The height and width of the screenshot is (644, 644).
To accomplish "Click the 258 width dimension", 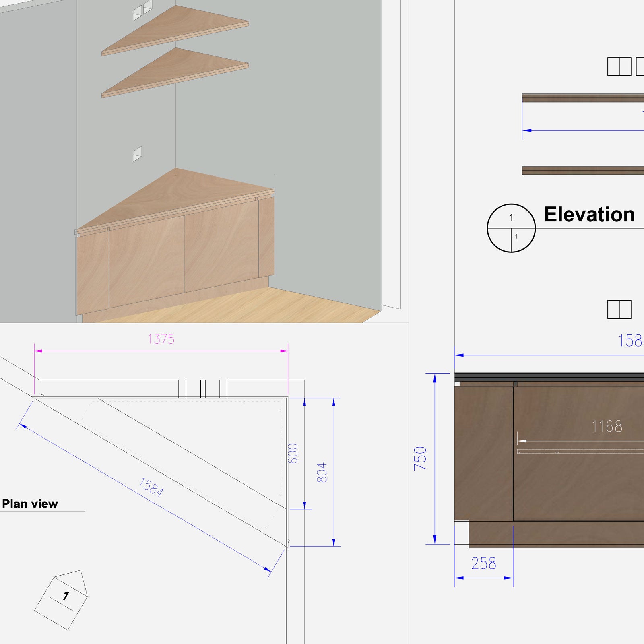I will (483, 563).
